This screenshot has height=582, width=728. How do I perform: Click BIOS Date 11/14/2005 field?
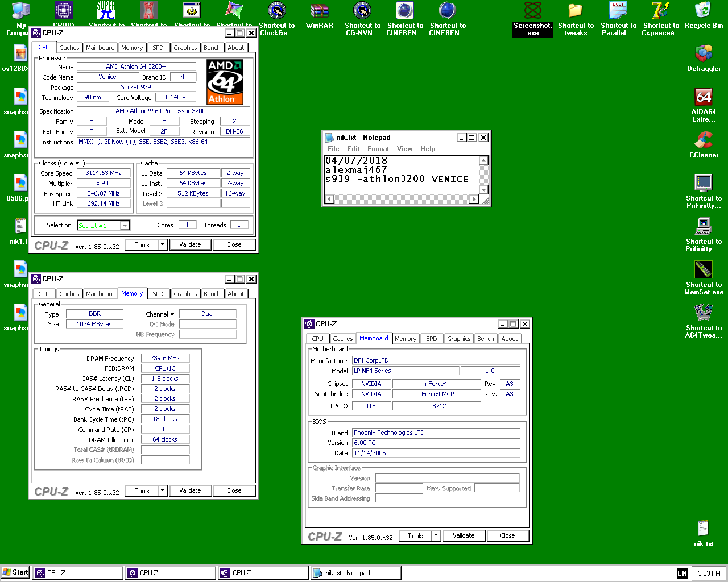pyautogui.click(x=436, y=453)
